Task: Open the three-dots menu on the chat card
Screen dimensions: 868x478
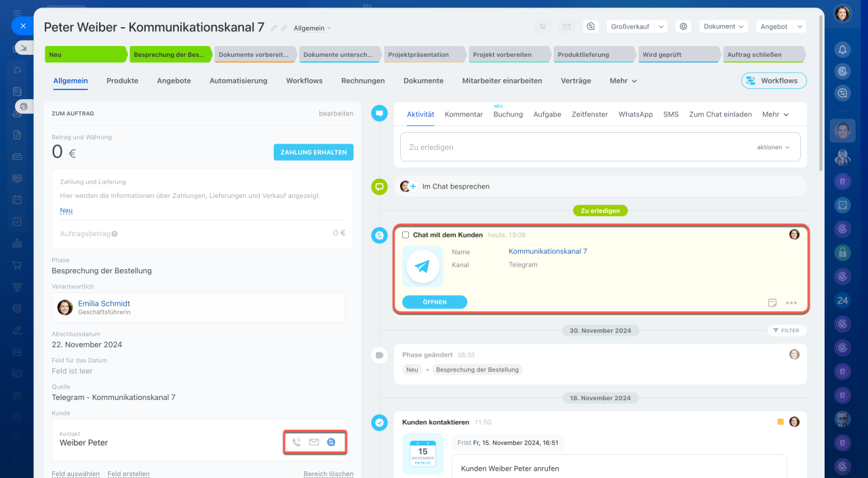Action: point(791,303)
